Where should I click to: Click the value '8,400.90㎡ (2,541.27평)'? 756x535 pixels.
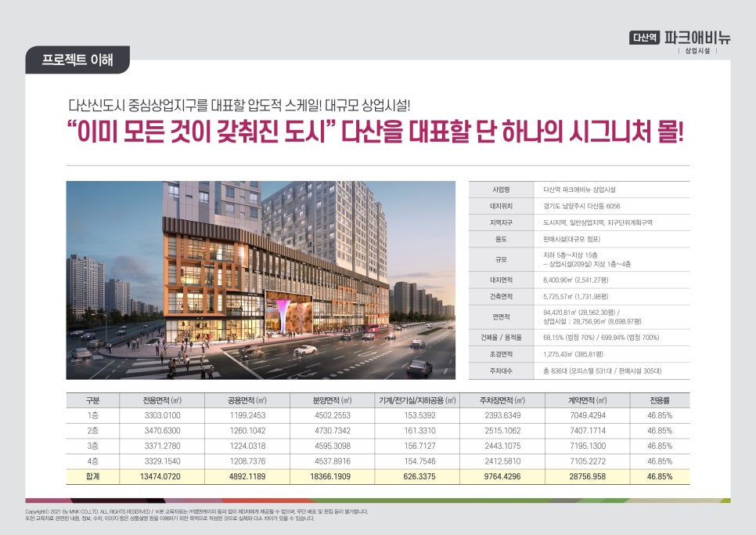(576, 280)
